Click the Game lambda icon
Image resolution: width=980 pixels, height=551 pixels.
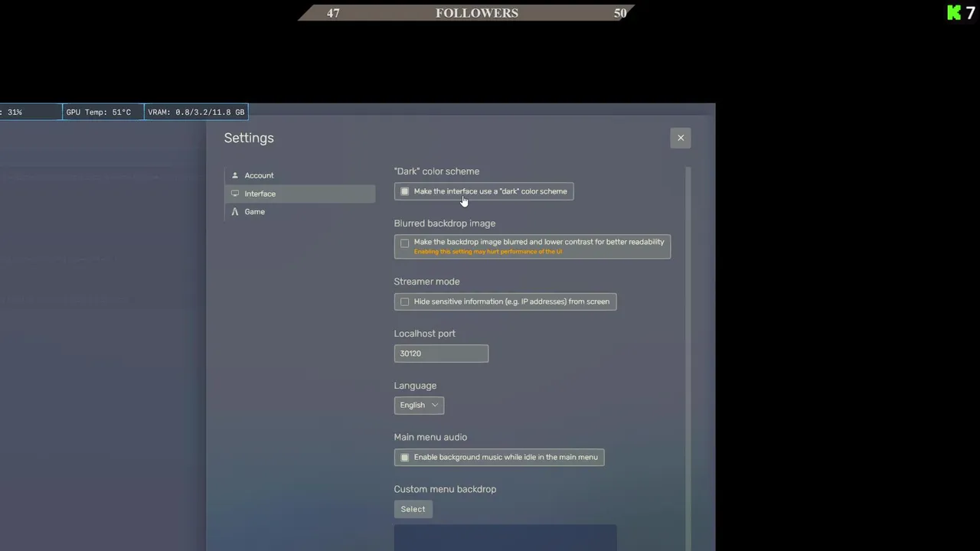pos(235,212)
